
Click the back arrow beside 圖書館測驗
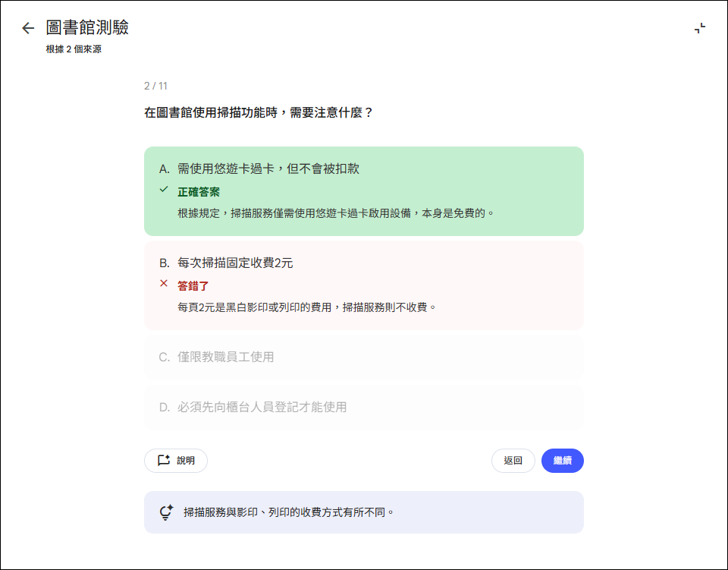[x=28, y=28]
